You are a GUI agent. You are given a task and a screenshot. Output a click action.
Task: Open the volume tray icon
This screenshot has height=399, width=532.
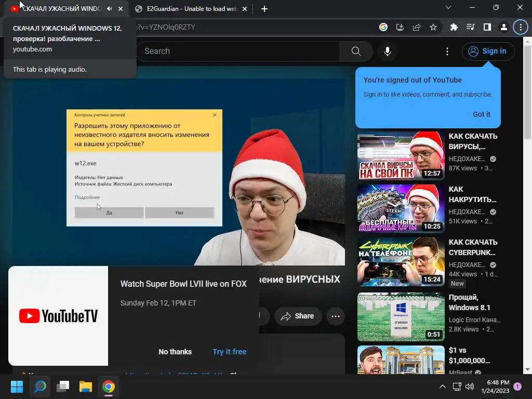(470, 387)
